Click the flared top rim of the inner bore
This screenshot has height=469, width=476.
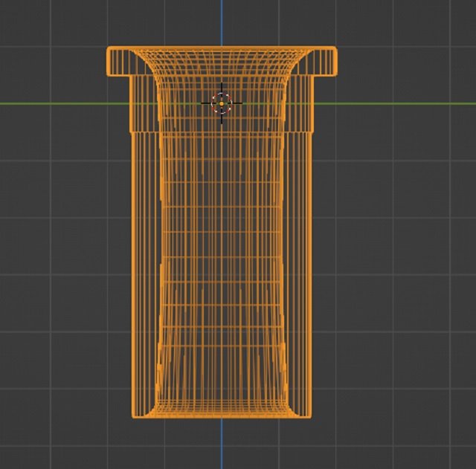(x=222, y=54)
